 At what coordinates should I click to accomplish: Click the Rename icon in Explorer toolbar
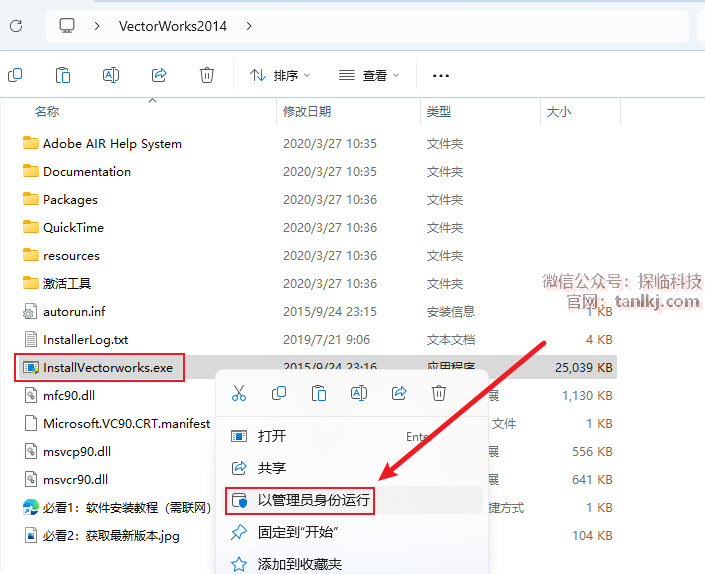pyautogui.click(x=111, y=75)
